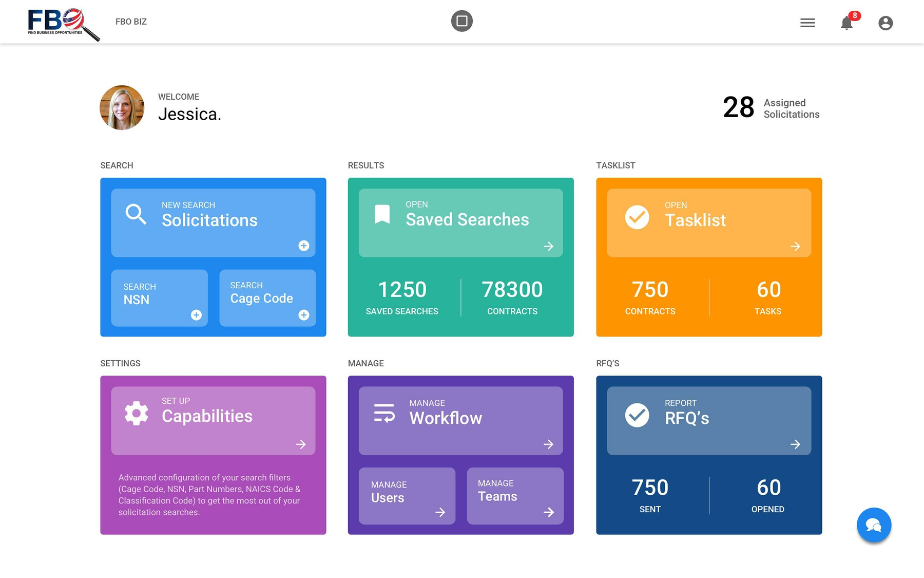
Task: Open the chat support bubble
Action: (874, 525)
